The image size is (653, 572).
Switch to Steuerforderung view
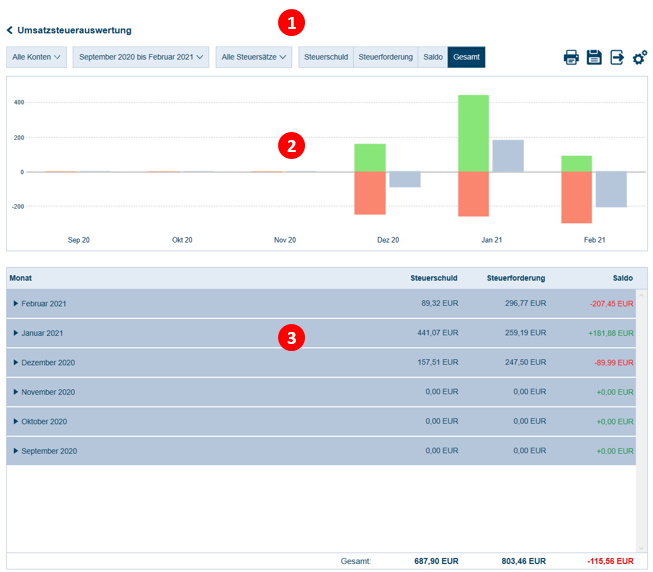(x=386, y=58)
